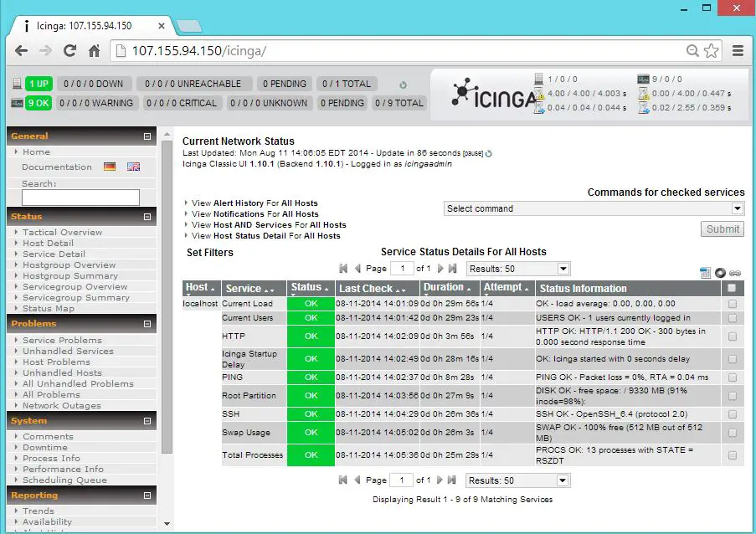Open Scheduling Queue in sidebar
The height and width of the screenshot is (534, 756).
tap(64, 480)
